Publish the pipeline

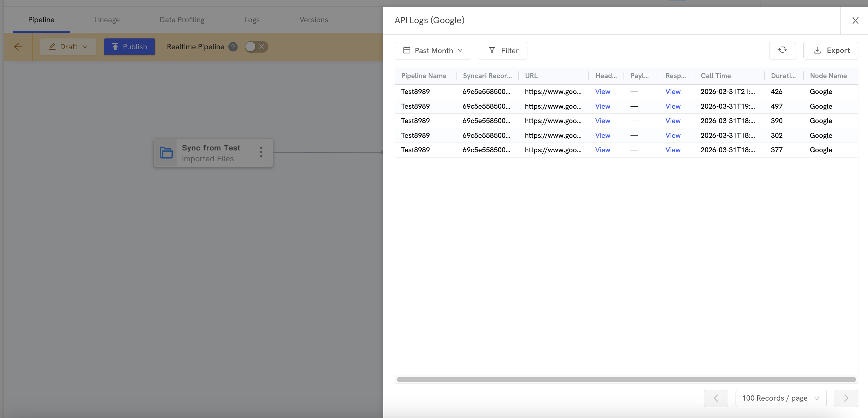click(129, 47)
